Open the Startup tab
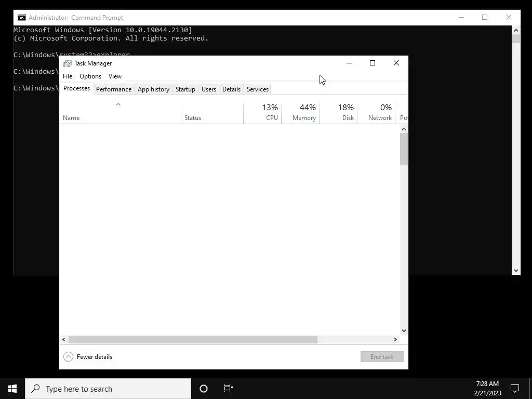Screen dimensions: 532x399 click(x=185, y=89)
